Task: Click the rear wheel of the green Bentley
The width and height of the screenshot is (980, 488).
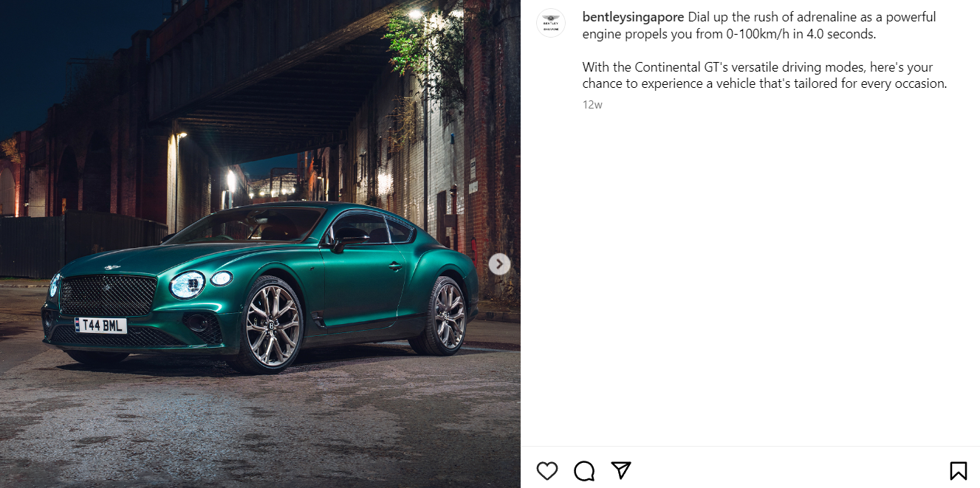Action: (445, 315)
